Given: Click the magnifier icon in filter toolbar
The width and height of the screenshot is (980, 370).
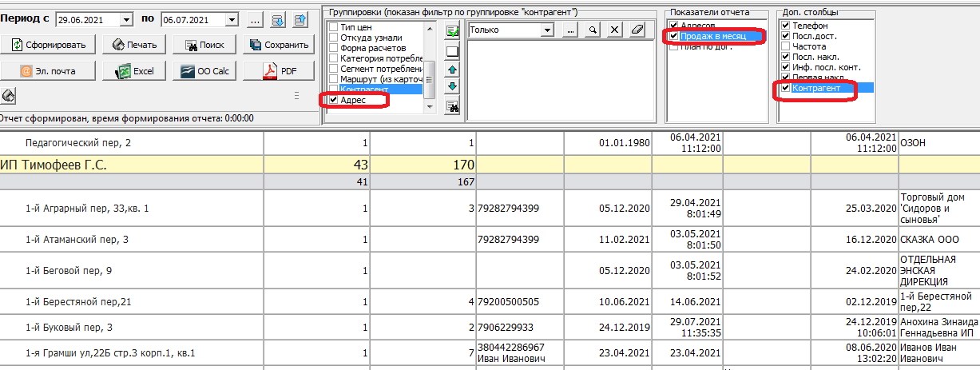Looking at the screenshot, I should [x=593, y=30].
